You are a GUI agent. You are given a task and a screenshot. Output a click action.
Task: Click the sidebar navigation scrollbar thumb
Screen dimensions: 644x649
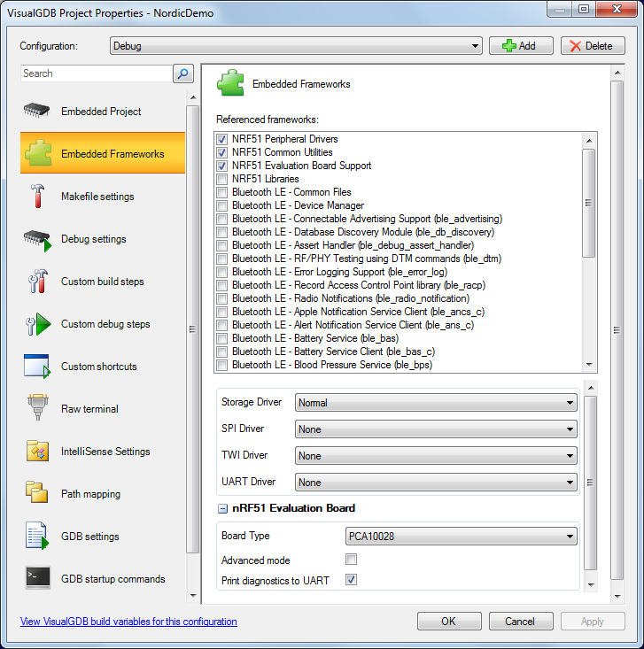pyautogui.click(x=192, y=329)
